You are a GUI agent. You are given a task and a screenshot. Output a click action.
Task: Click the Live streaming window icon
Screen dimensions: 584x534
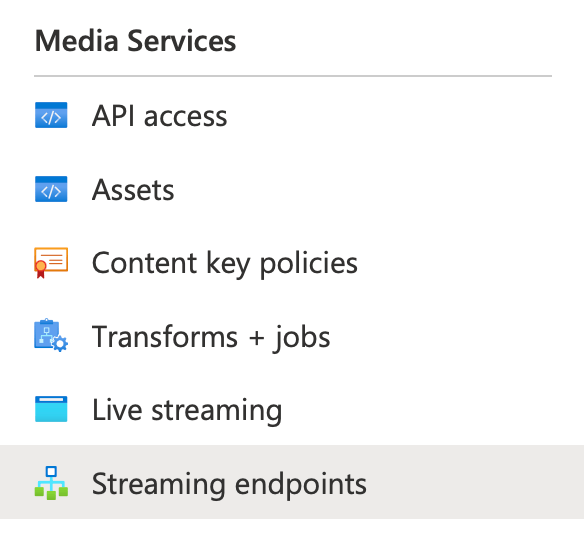point(51,409)
